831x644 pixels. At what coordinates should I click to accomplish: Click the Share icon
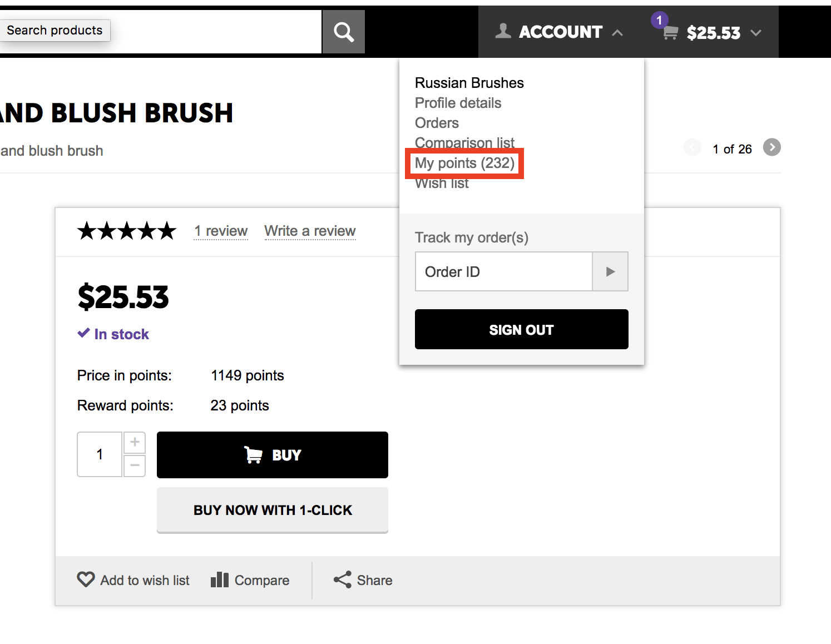(x=343, y=579)
